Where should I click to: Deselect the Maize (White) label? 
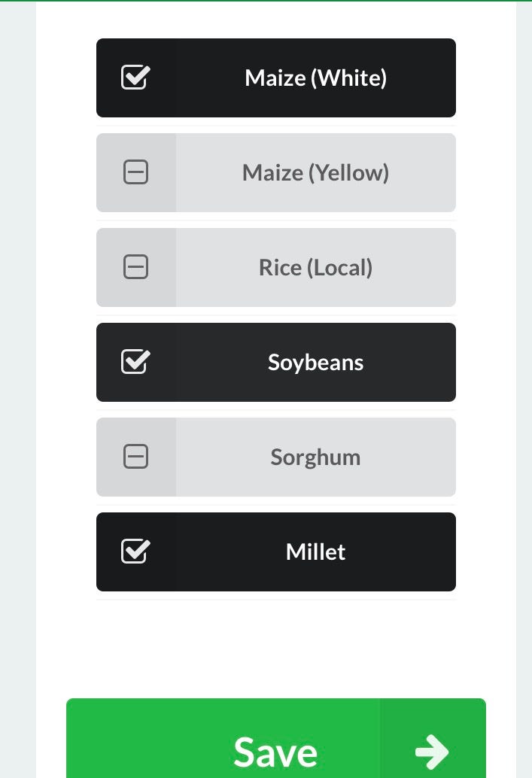[x=315, y=78]
